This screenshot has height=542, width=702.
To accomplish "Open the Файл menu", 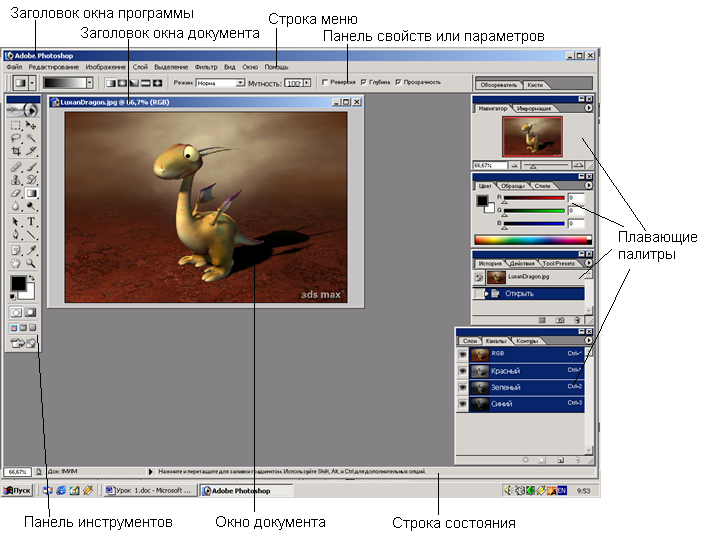I will [x=14, y=67].
